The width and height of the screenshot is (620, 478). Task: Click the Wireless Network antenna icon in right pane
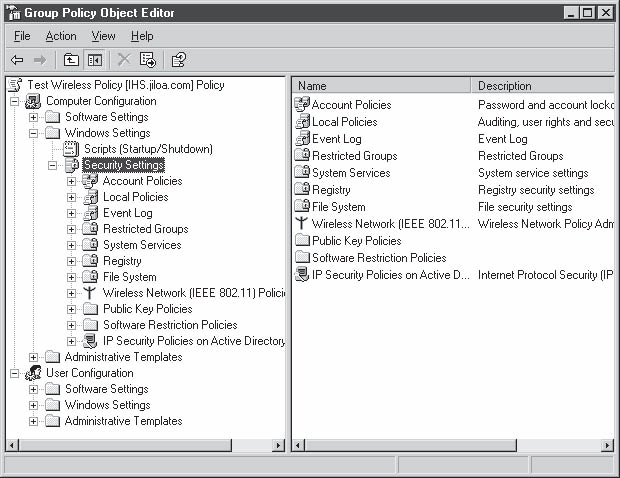[x=301, y=223]
